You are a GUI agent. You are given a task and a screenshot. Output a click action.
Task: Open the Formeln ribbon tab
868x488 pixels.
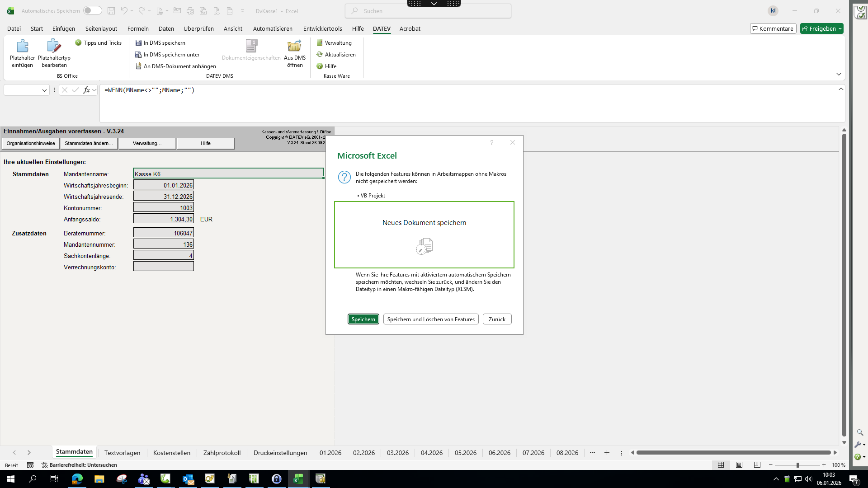click(138, 28)
